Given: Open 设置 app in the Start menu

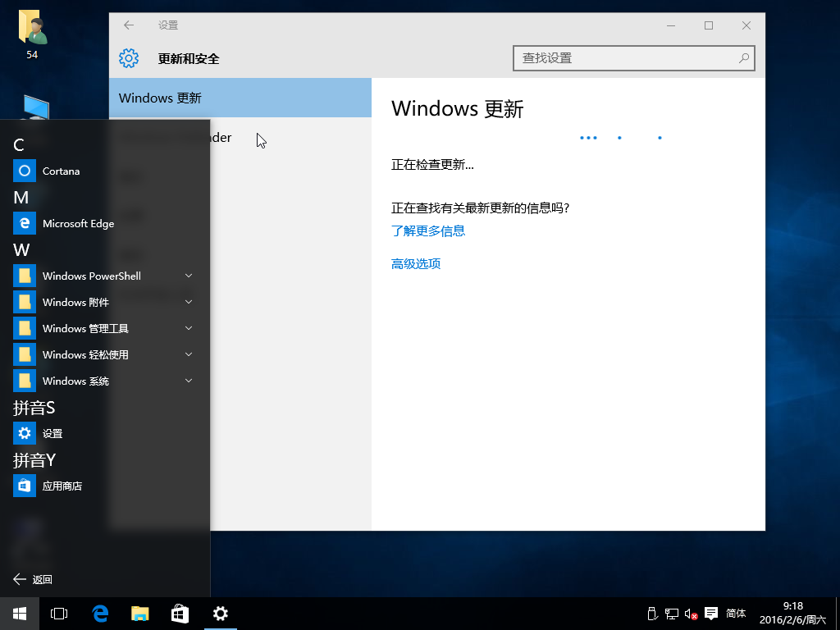Looking at the screenshot, I should [52, 434].
